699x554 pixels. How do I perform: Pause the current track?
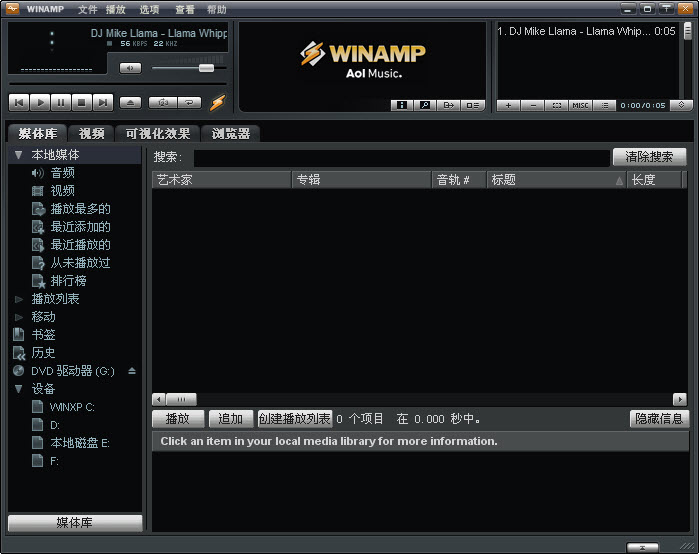pos(61,103)
